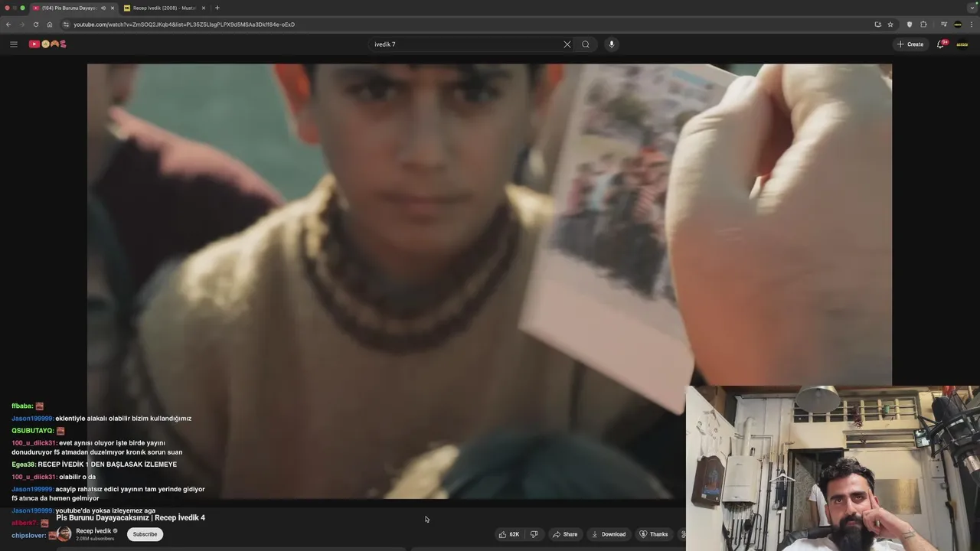Open browser home page

click(50, 24)
